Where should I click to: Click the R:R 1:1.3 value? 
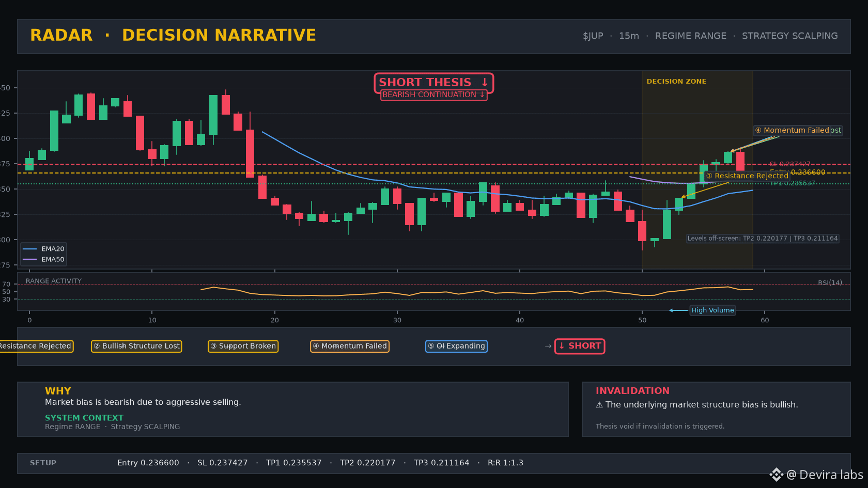click(x=506, y=463)
